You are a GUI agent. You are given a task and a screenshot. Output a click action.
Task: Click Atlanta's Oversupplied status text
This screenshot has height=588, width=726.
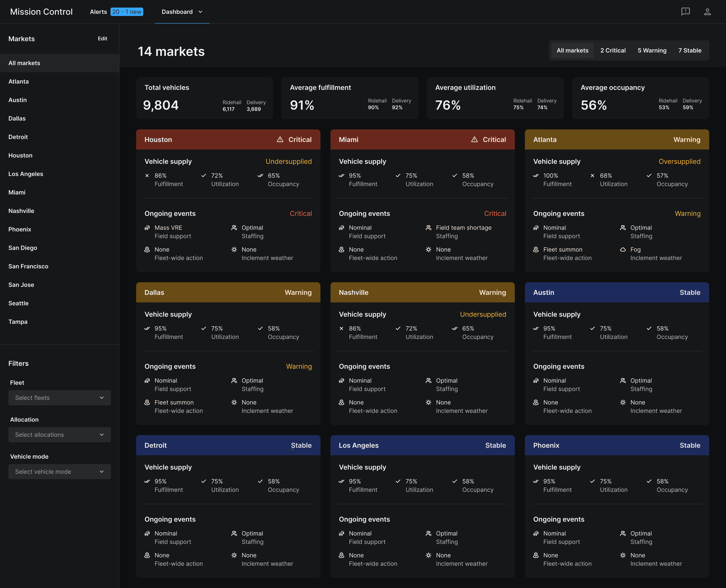coord(679,161)
